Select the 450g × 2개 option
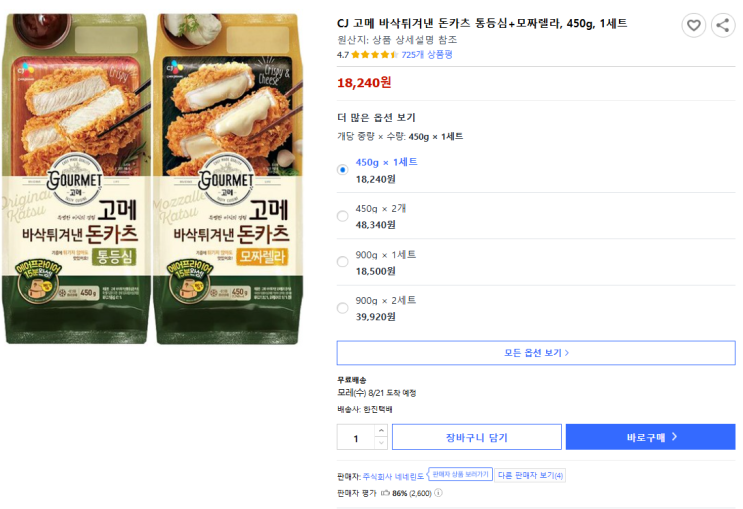 (x=343, y=215)
